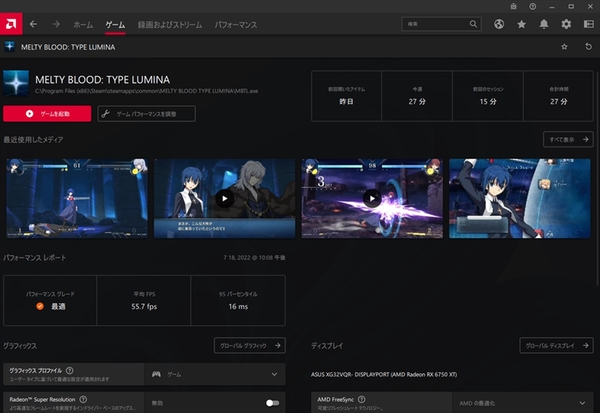
Task: Click the ASUS XG32VQR display label
Action: click(x=384, y=374)
